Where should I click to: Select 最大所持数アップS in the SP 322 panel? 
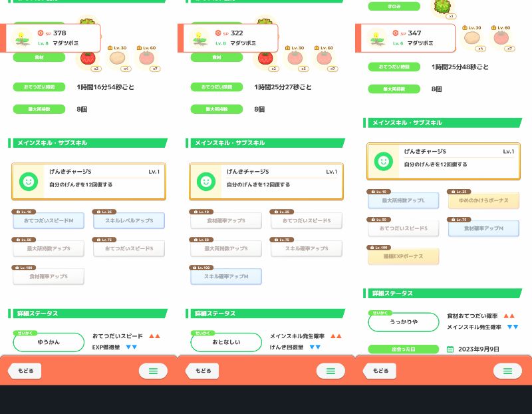pos(226,248)
